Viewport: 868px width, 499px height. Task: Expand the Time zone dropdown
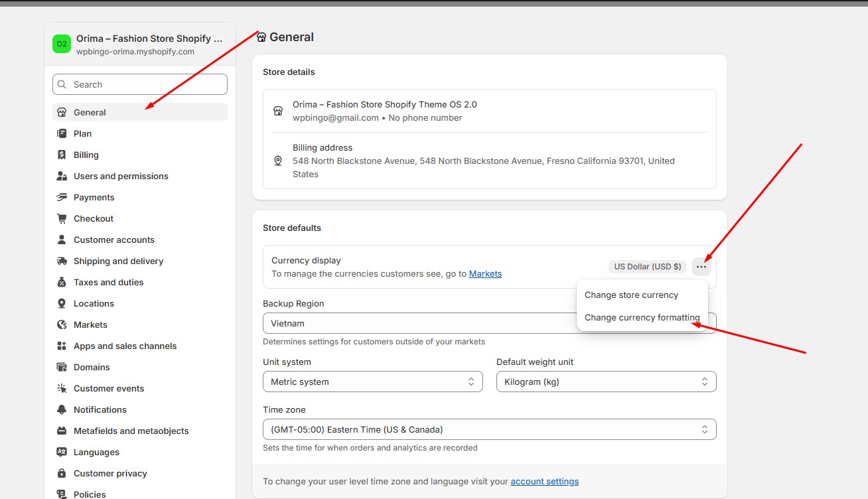coord(489,429)
